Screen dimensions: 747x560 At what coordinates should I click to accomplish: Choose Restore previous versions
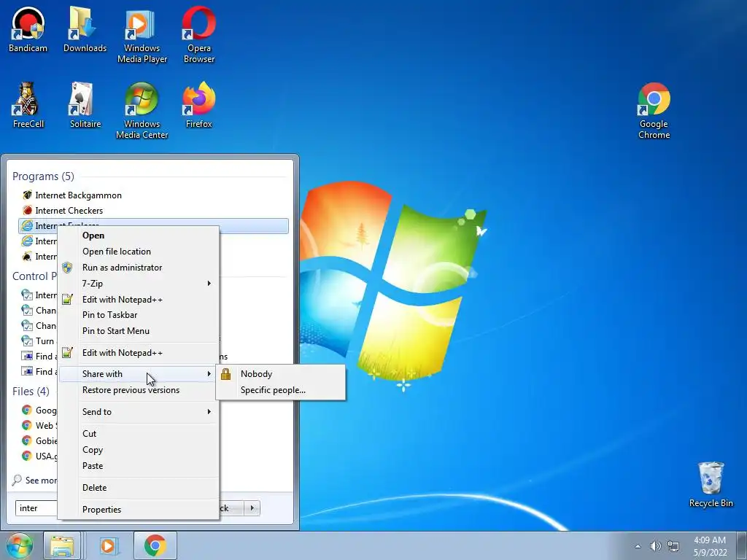tap(138, 390)
